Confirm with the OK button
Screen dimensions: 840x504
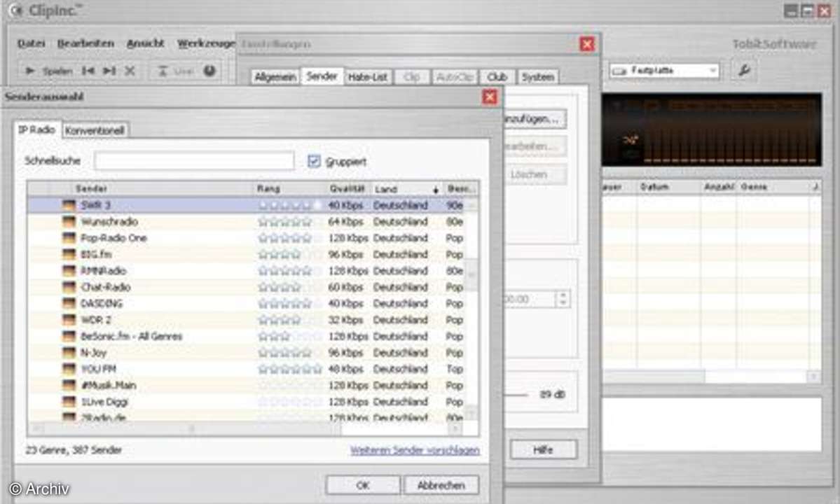coord(363,485)
